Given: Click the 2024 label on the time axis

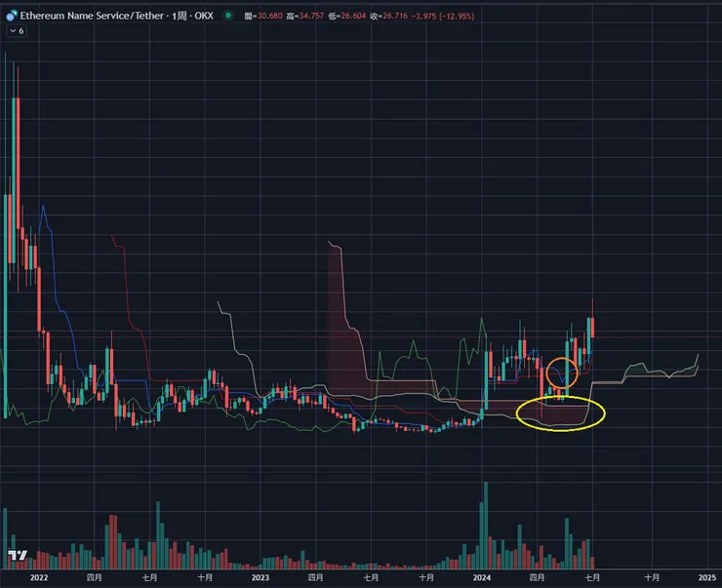Looking at the screenshot, I should tap(482, 577).
